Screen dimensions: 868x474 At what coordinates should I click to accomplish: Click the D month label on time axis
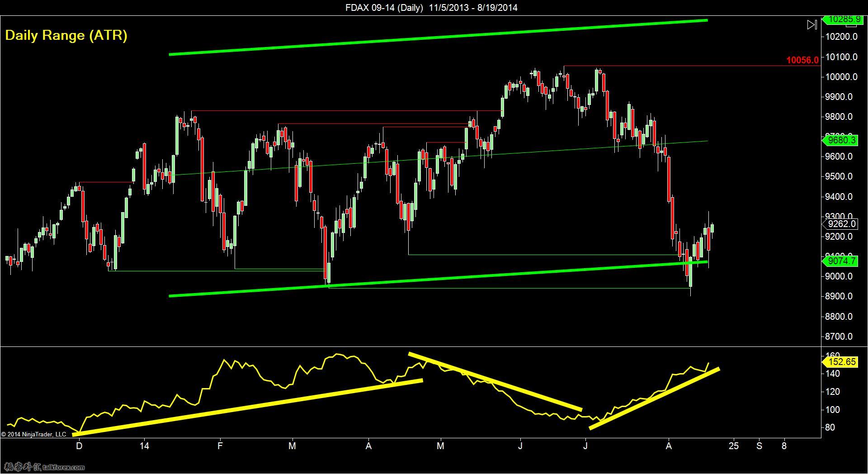point(79,446)
